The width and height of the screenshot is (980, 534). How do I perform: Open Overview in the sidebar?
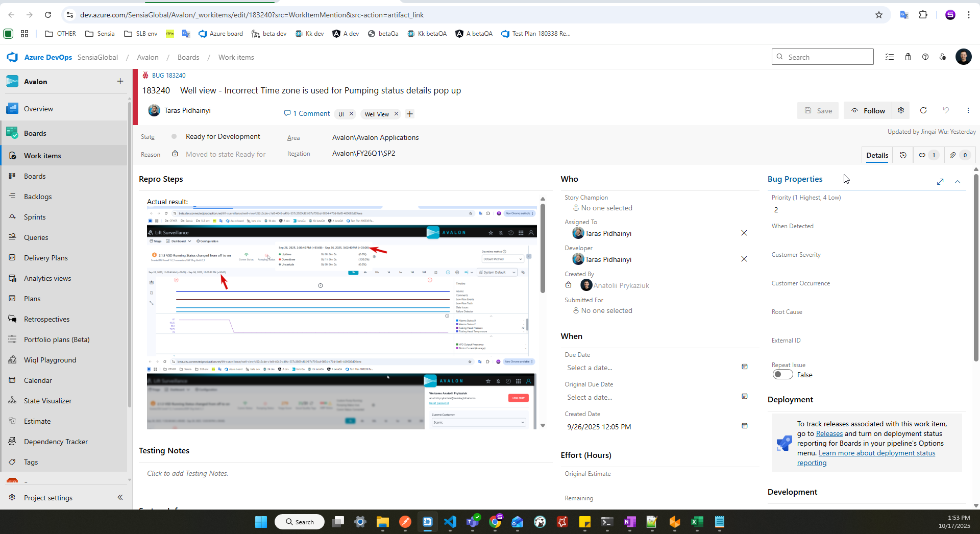[64, 109]
